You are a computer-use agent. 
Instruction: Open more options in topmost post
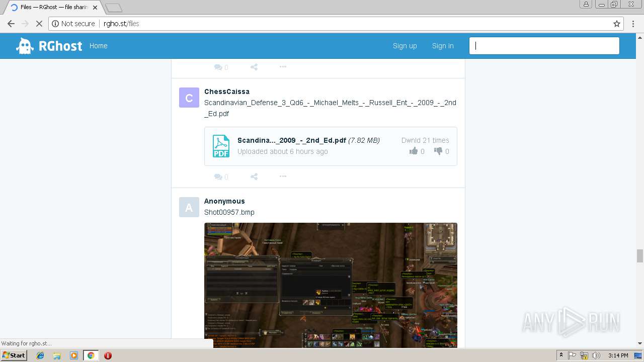283,67
